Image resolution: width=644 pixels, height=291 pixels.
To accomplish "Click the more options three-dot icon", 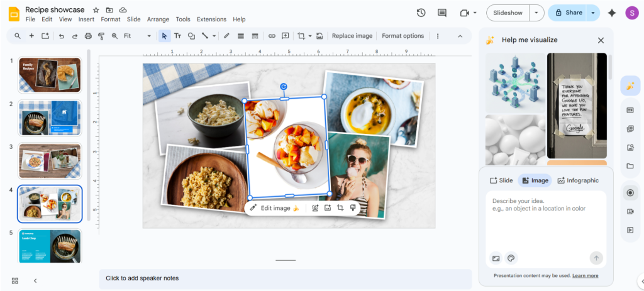I will point(438,36).
